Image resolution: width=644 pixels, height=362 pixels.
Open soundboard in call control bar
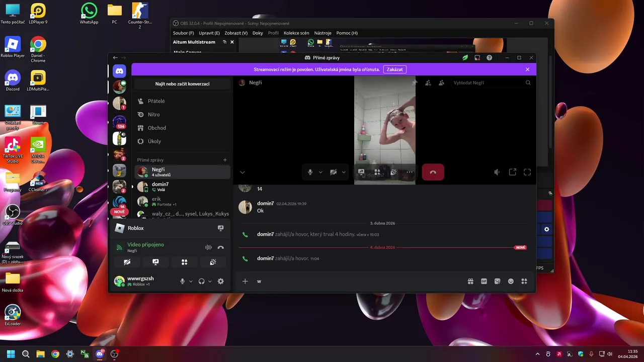[x=393, y=172]
